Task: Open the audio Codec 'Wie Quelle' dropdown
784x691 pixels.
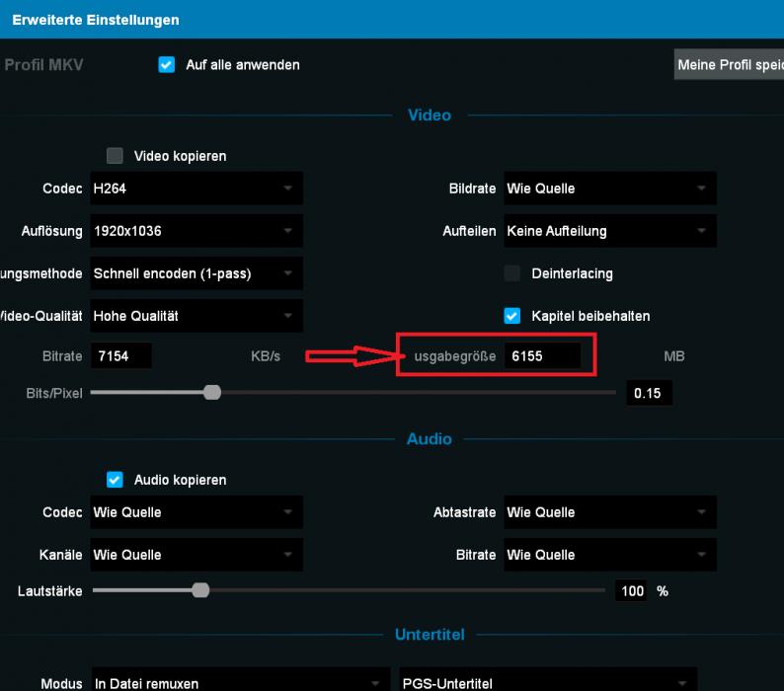Action: click(x=196, y=512)
